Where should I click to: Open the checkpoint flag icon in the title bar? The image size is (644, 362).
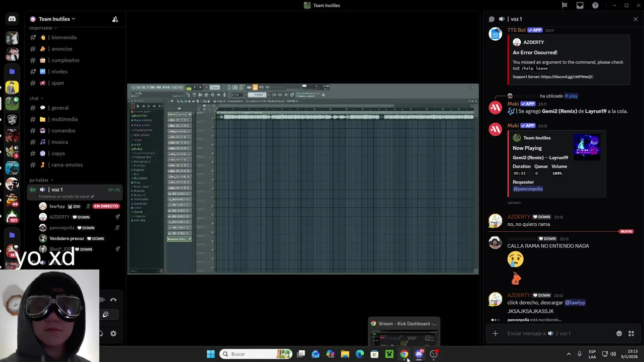[x=565, y=6]
